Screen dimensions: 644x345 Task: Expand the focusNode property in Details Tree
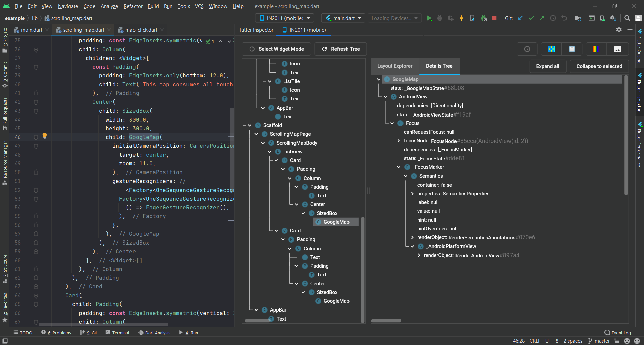point(399,141)
